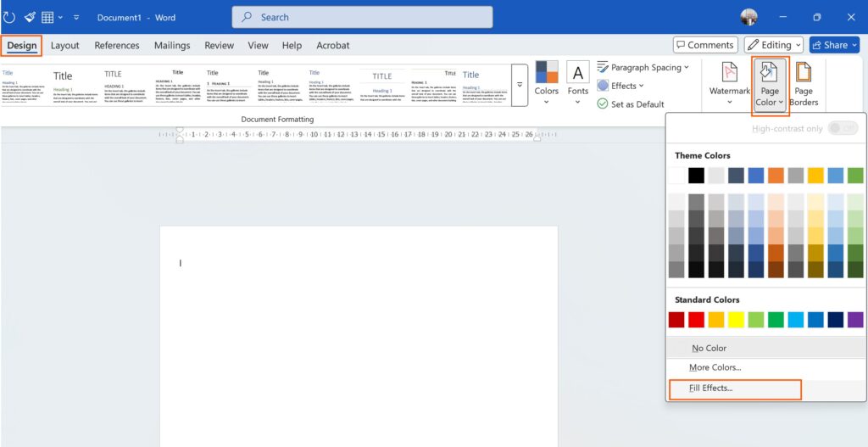Click the Page Color button
The width and height of the screenshot is (868, 447).
[770, 85]
